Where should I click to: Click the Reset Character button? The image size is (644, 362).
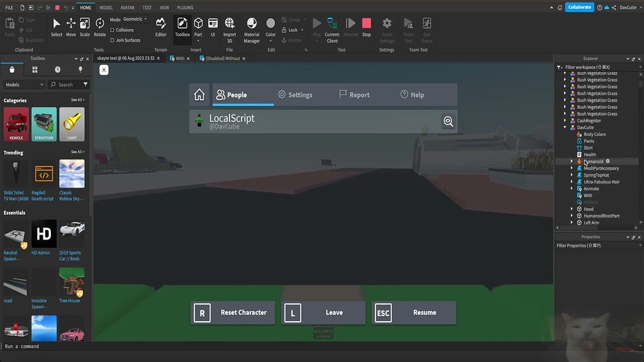(233, 312)
